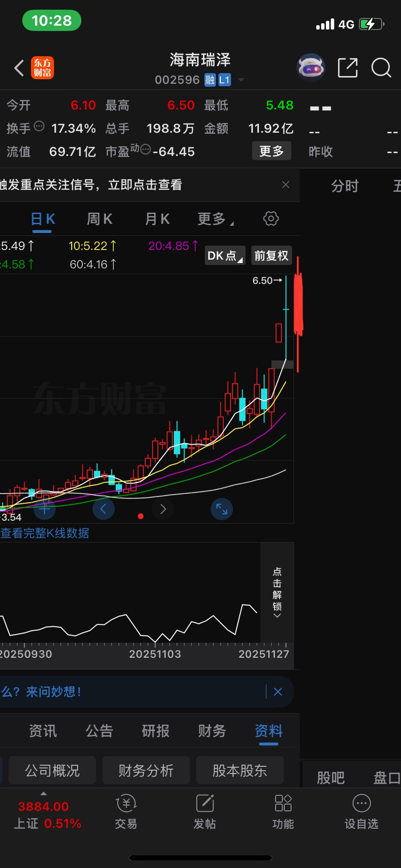Tap 点击解锁 indicator unlock panel
This screenshot has height=868, width=401.
click(277, 592)
